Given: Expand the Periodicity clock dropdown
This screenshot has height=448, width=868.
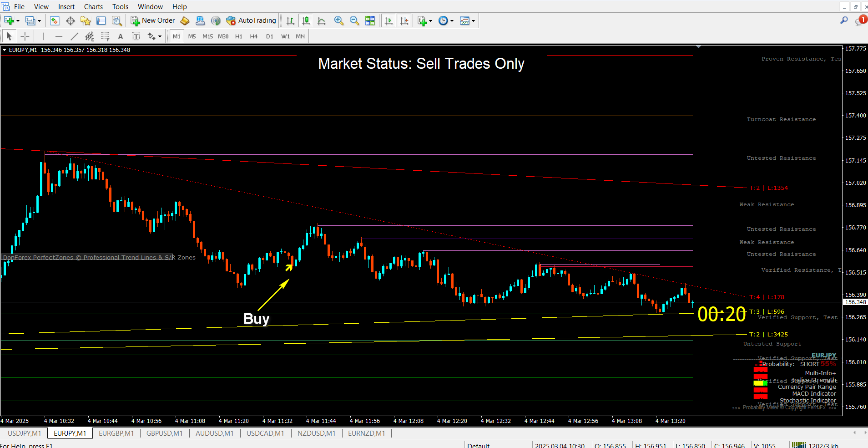Looking at the screenshot, I should (446, 20).
